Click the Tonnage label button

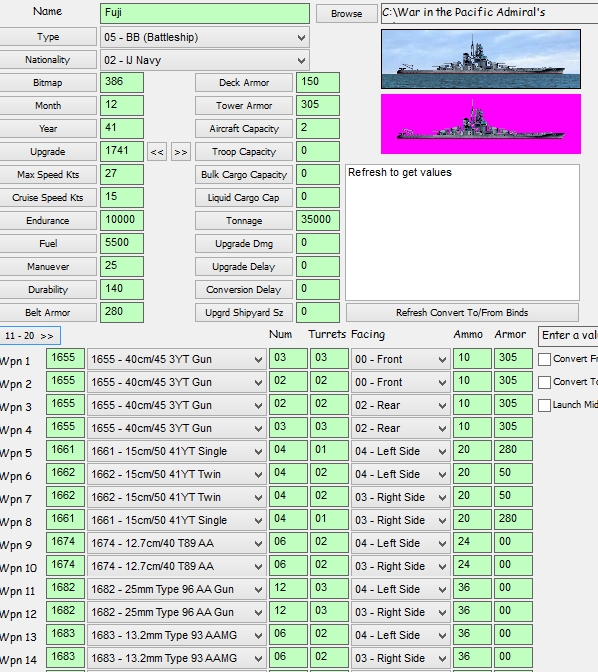click(244, 221)
